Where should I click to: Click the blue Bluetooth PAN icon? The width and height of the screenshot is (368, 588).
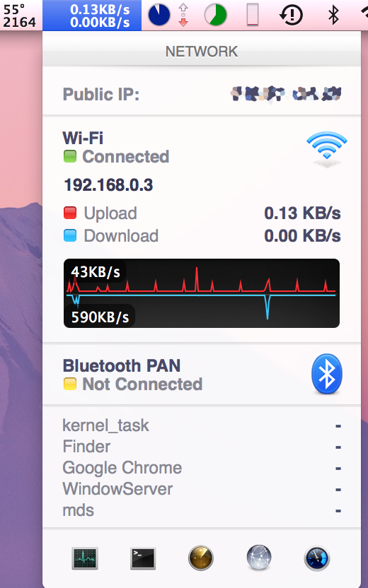click(327, 374)
